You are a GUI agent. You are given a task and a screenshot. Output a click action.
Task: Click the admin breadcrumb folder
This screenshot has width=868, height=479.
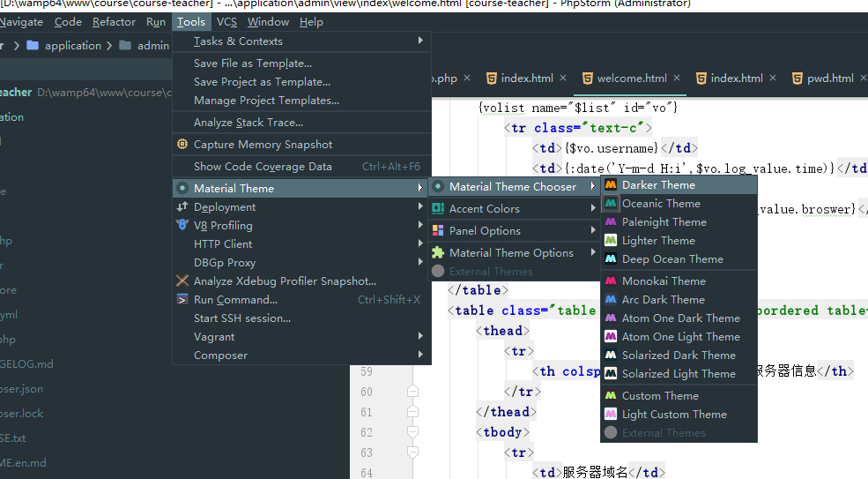pos(145,46)
